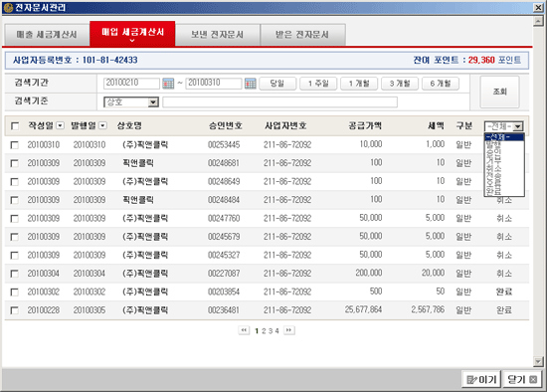Check the row with approval number 00248649
This screenshot has width=547, height=392.
click(x=14, y=182)
